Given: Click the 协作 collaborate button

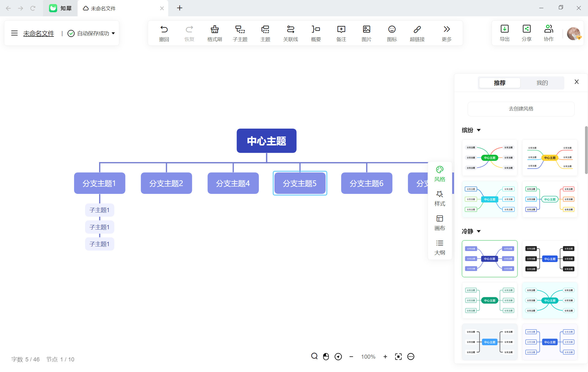Looking at the screenshot, I should [x=549, y=33].
